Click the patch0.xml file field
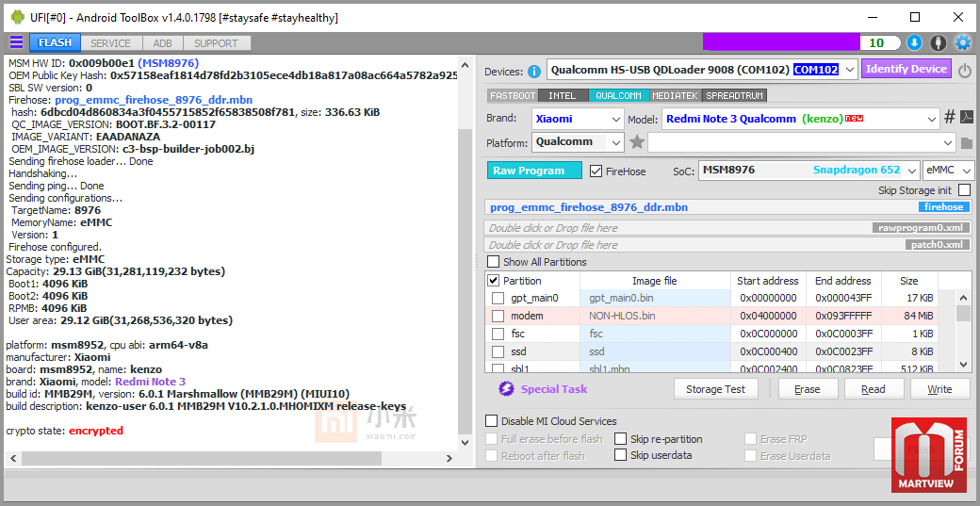This screenshot has width=980, height=506. click(x=728, y=245)
